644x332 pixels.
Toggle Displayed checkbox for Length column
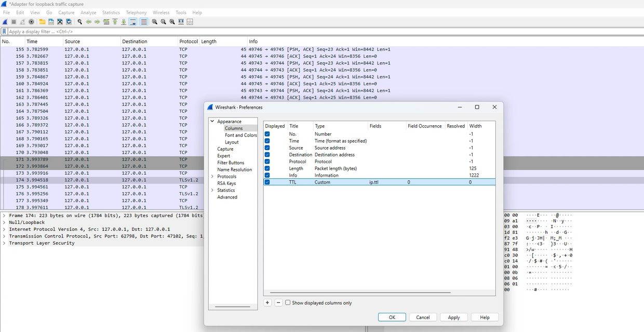pyautogui.click(x=267, y=168)
